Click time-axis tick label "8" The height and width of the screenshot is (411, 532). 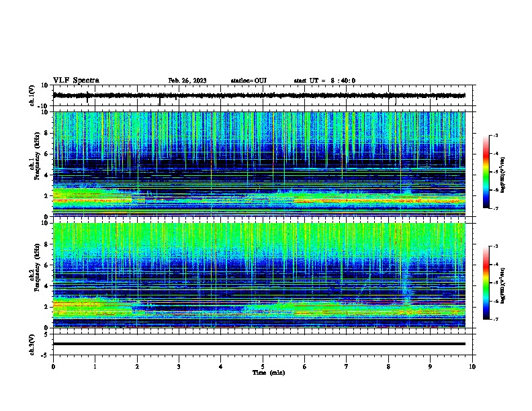click(388, 367)
